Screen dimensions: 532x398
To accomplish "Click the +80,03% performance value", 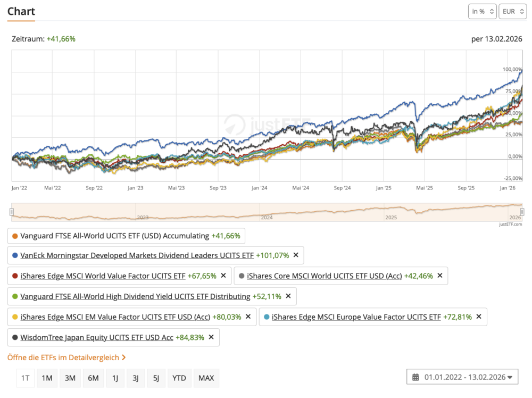I will coord(227,317).
